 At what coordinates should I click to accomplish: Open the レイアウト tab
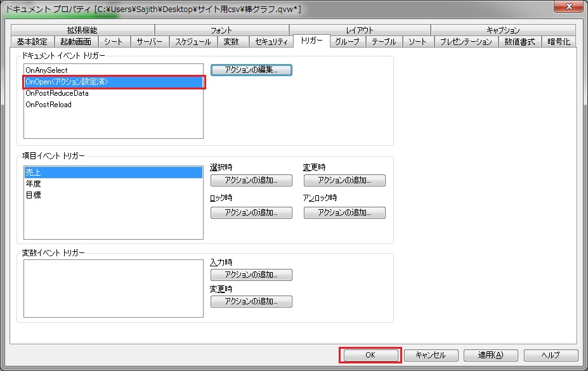360,29
